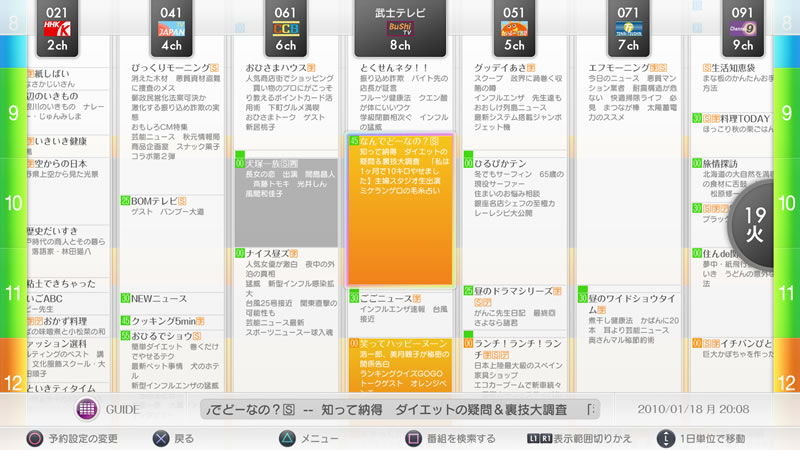
Task: Pick the 051 channel logo
Action: point(515,27)
